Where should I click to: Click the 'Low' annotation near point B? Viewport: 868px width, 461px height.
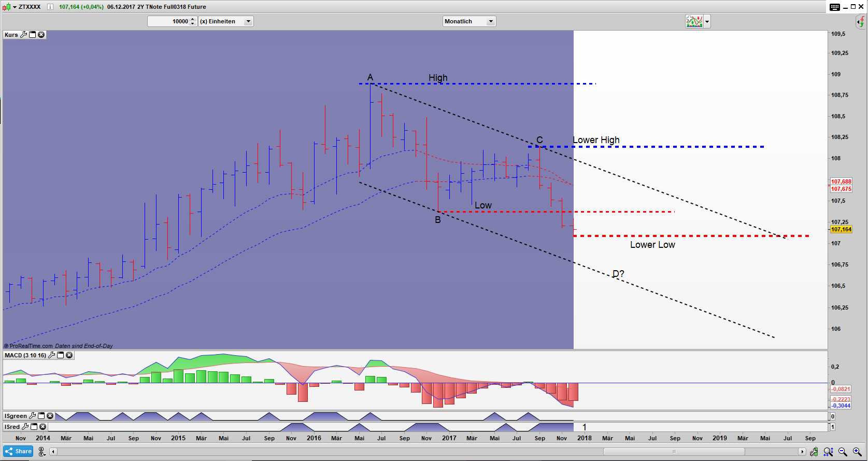[483, 205]
